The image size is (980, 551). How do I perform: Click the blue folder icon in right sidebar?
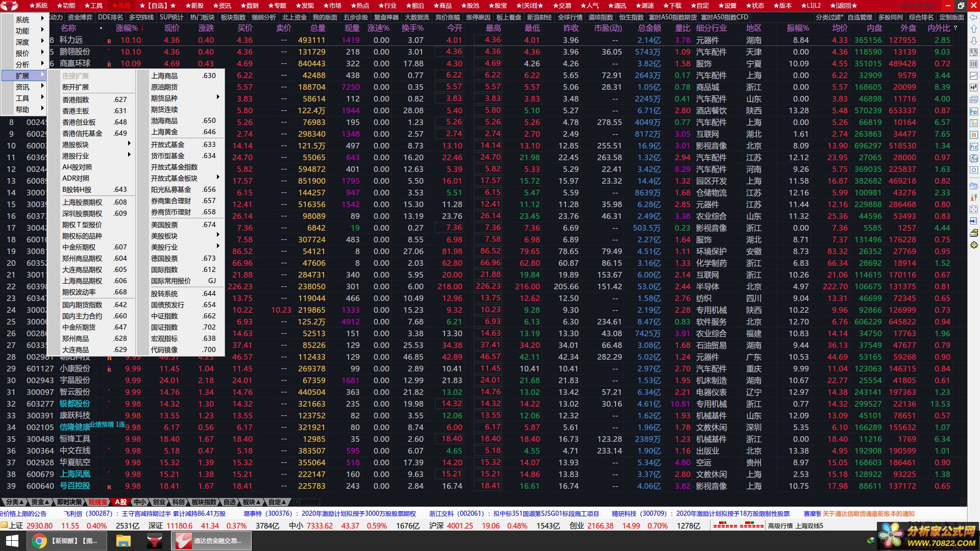pos(974,186)
